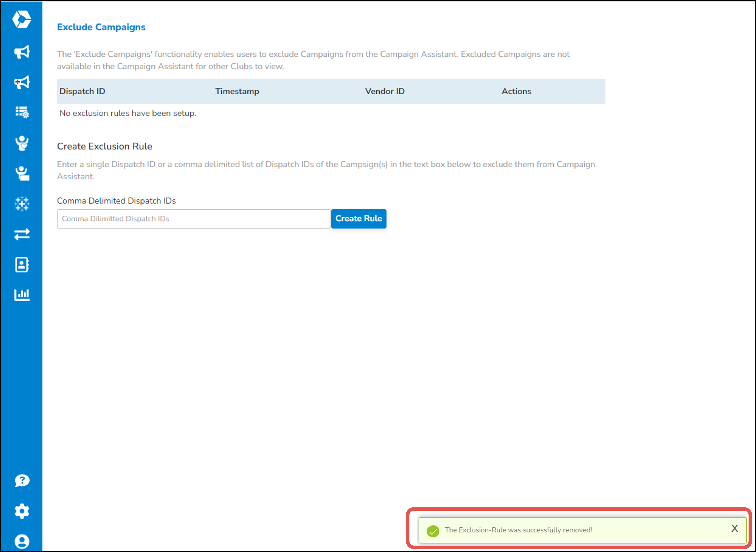756x552 pixels.
Task: Click the dotted grid pattern icon
Action: 22,204
